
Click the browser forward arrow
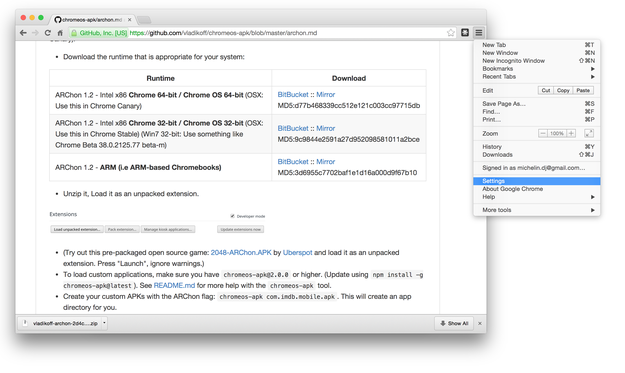[x=35, y=33]
